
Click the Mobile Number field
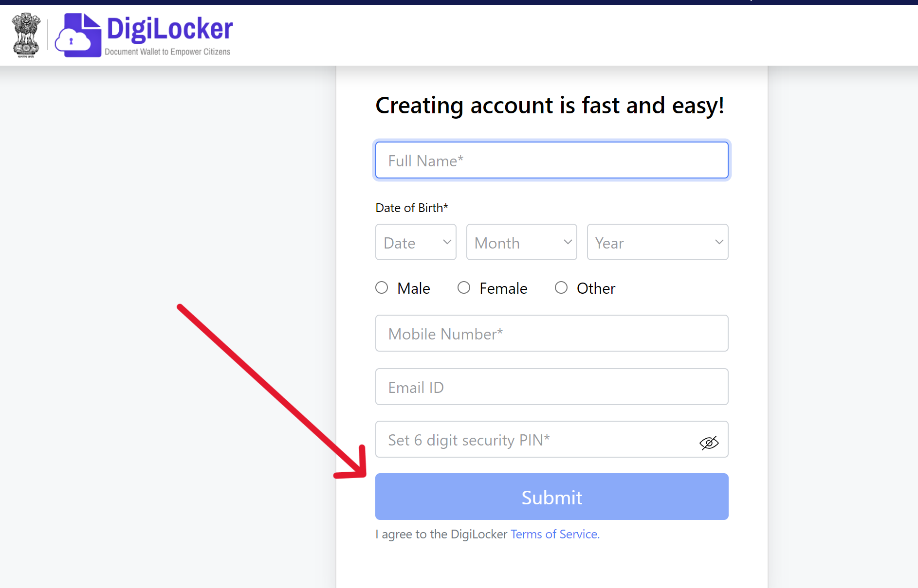[x=551, y=333]
